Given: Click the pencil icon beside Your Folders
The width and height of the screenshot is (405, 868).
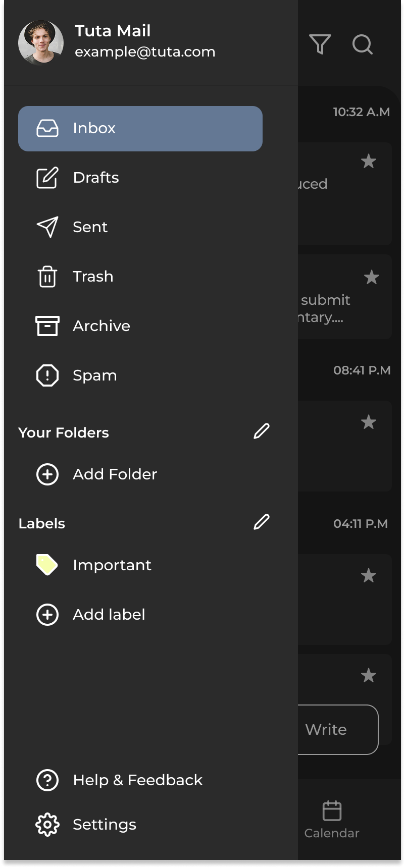Looking at the screenshot, I should (x=261, y=431).
